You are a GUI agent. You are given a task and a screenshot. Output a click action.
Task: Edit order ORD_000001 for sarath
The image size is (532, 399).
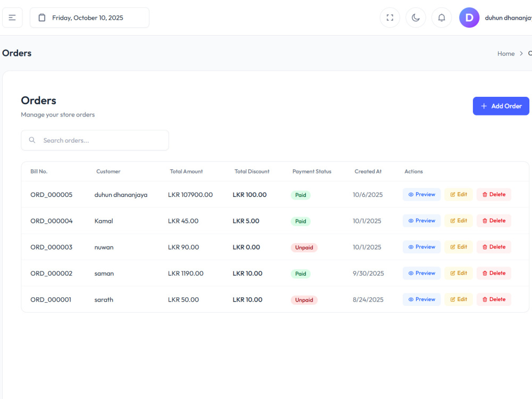coord(459,299)
